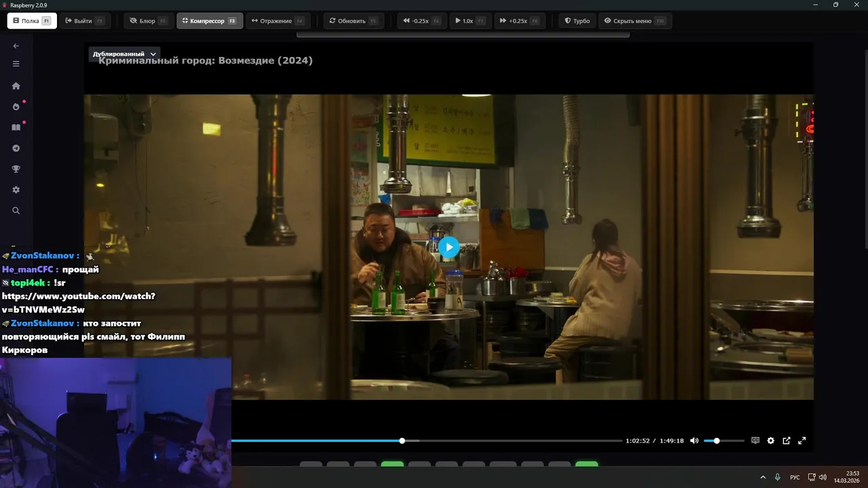This screenshot has width=868, height=488.
Task: Click the Обновить refresh button
Action: pyautogui.click(x=353, y=21)
